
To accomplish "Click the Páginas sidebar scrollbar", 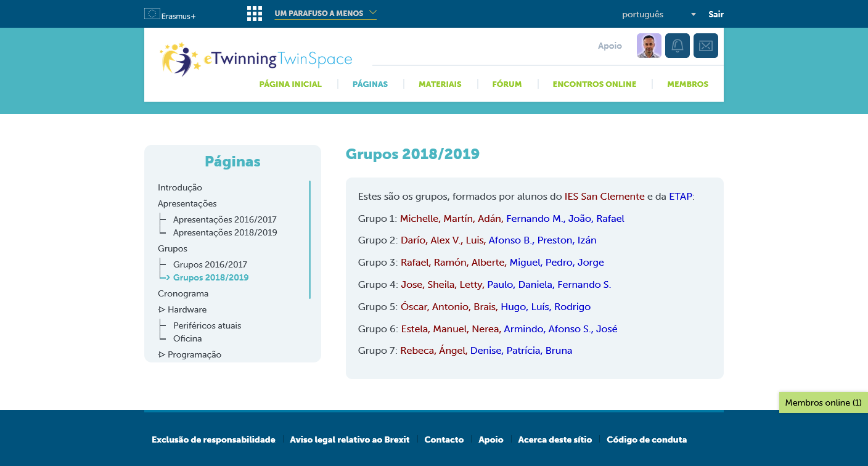I will [309, 240].
